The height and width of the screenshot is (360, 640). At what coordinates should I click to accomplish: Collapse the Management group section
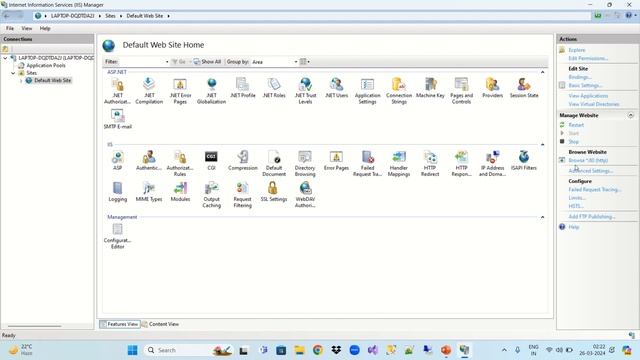click(542, 217)
